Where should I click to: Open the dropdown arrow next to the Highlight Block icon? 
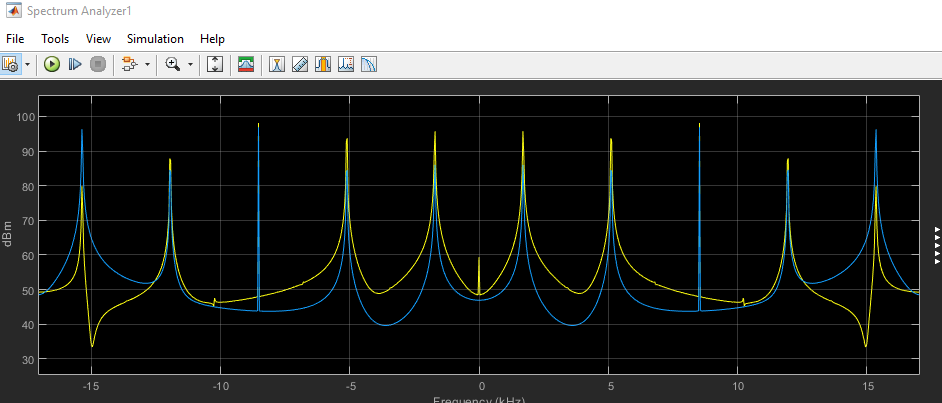tap(147, 64)
